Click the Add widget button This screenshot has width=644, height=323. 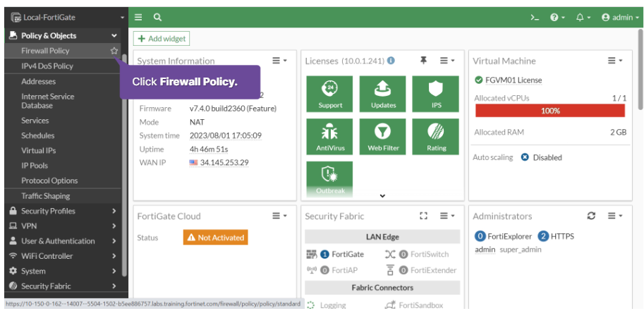coord(162,39)
